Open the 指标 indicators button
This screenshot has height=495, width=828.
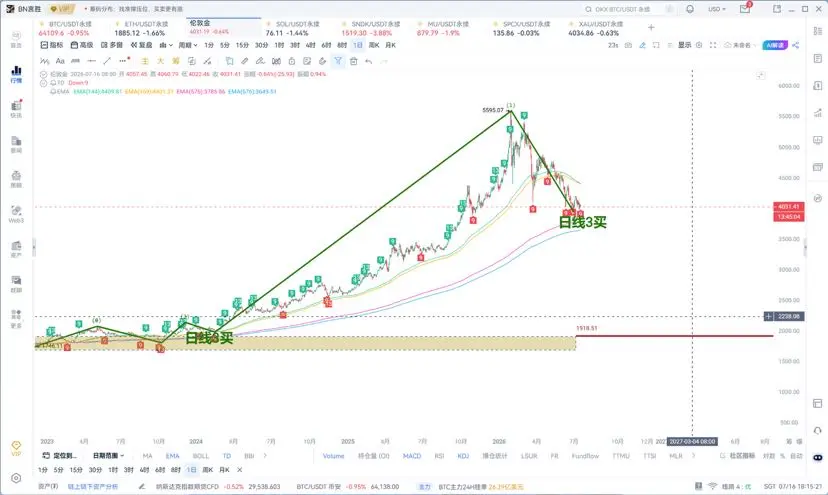pyautogui.click(x=52, y=45)
